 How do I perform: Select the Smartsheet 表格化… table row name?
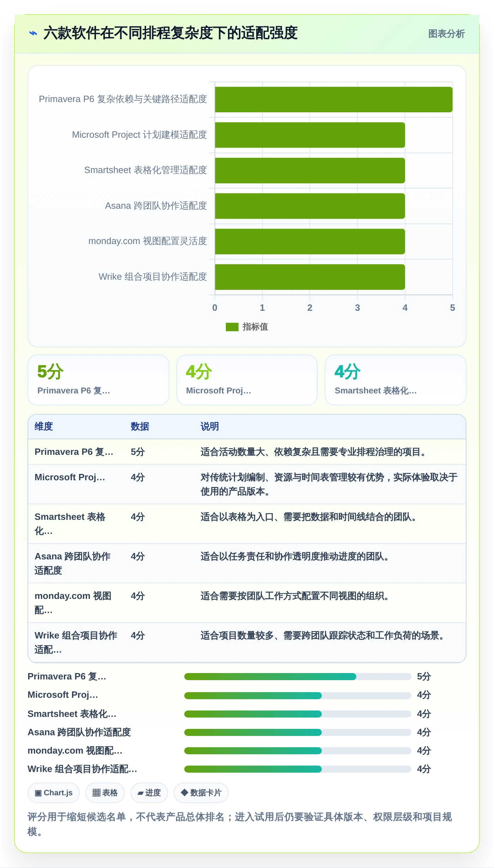coord(70,524)
